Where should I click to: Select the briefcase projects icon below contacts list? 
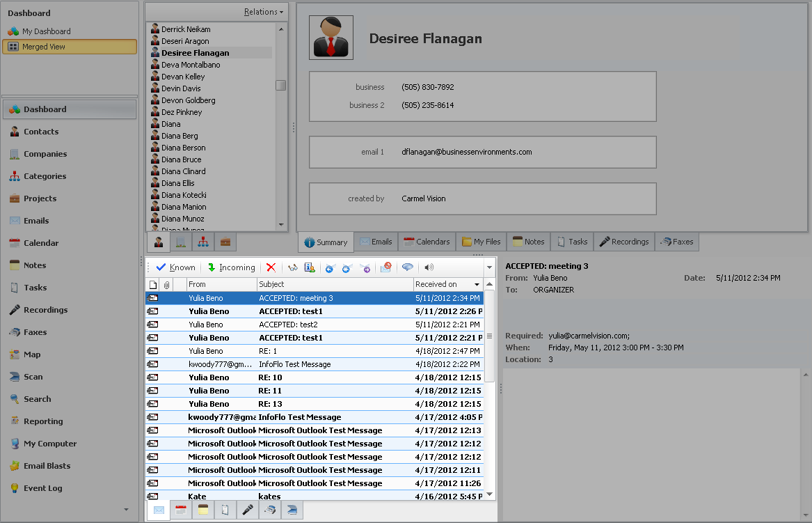tap(225, 242)
